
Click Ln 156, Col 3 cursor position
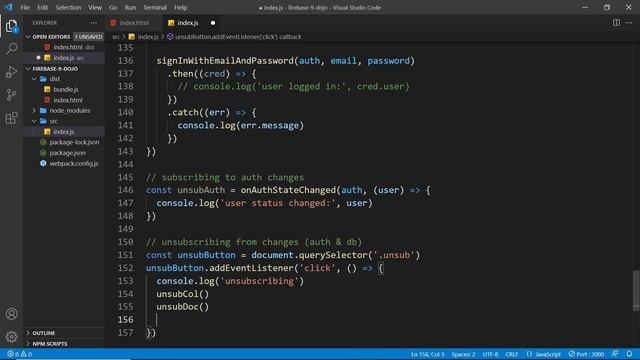[427, 354]
